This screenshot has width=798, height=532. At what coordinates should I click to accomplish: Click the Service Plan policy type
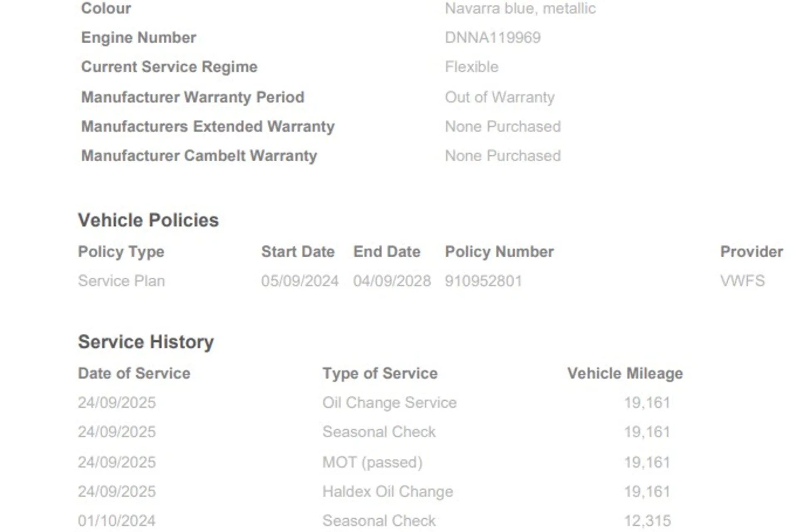[x=121, y=281]
